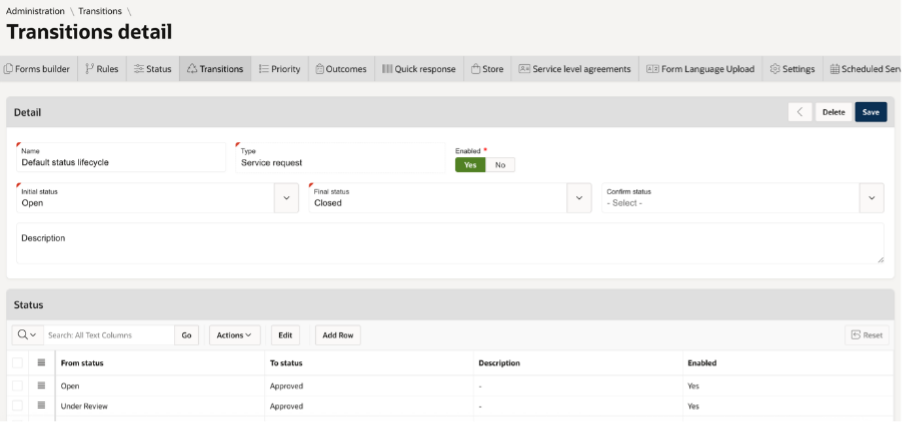Screen dimensions: 903x423
Task: Set Enabled to No
Action: (x=500, y=165)
